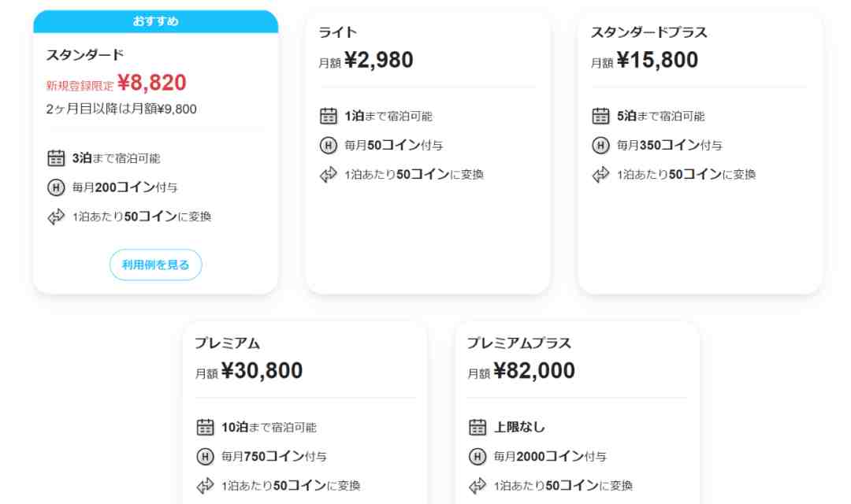Image resolution: width=851 pixels, height=504 pixels.
Task: Click calendar icon next to 10泊まで宿泊可能
Action: pos(205,428)
